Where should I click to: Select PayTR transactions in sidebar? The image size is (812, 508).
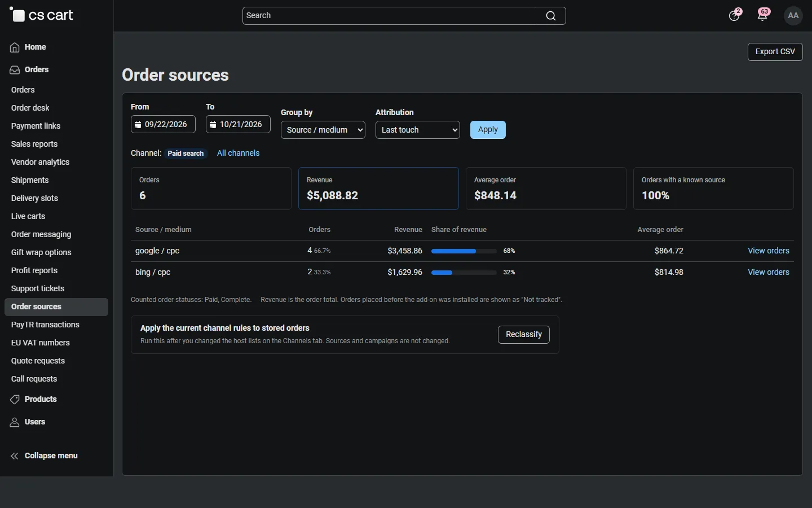click(x=45, y=325)
